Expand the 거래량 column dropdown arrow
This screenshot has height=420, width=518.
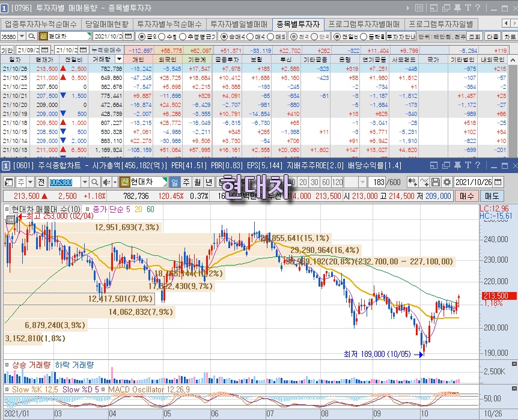coord(119,59)
